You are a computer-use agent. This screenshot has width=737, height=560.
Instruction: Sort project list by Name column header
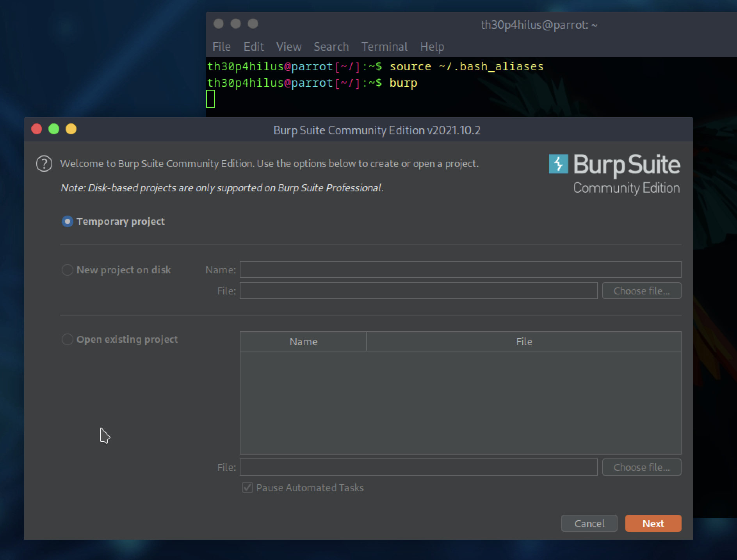[303, 342]
